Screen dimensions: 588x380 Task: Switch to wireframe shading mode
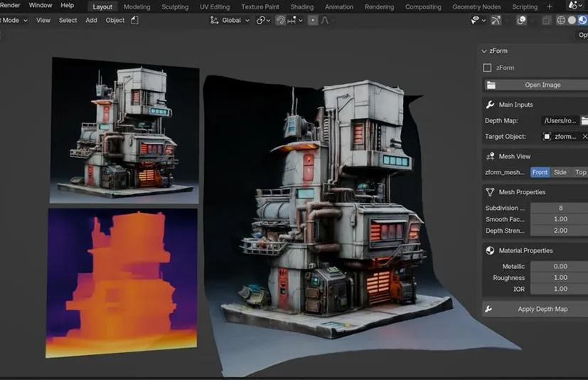tap(561, 21)
